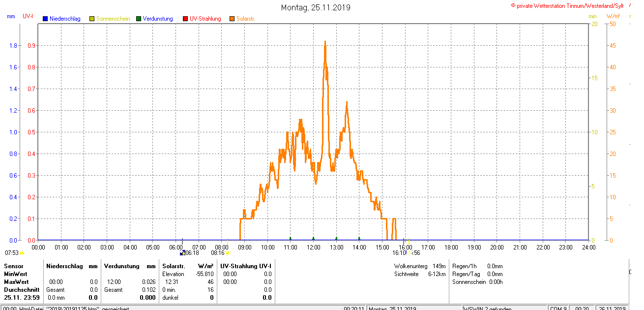Viewport: 644px width, 310px height.
Task: Click the private Wetterstation Tinnum/Westerland/Sylt copyright text
Action: coord(567,6)
